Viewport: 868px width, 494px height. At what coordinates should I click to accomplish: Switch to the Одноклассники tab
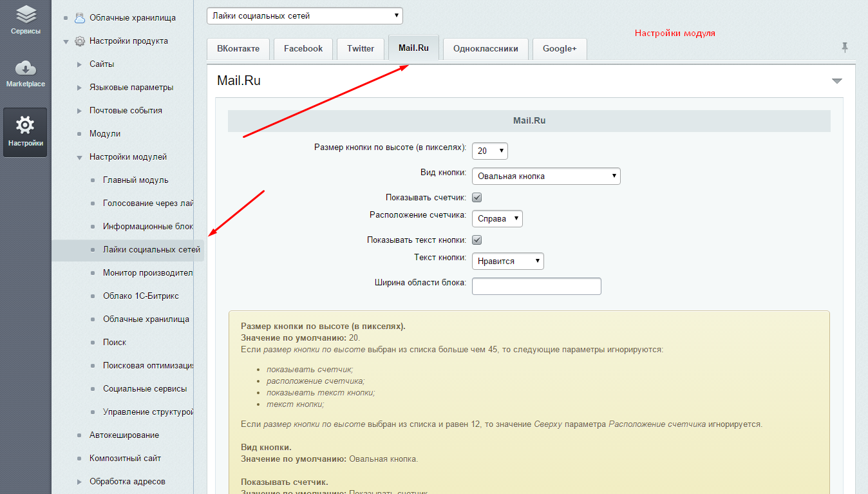click(486, 48)
